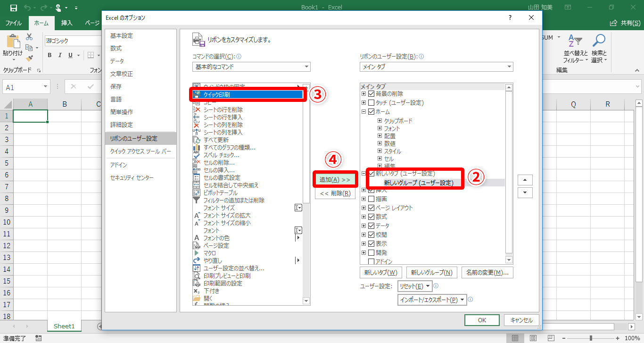Check the 開発 tab checkbox
The height and width of the screenshot is (343, 644).
[371, 253]
